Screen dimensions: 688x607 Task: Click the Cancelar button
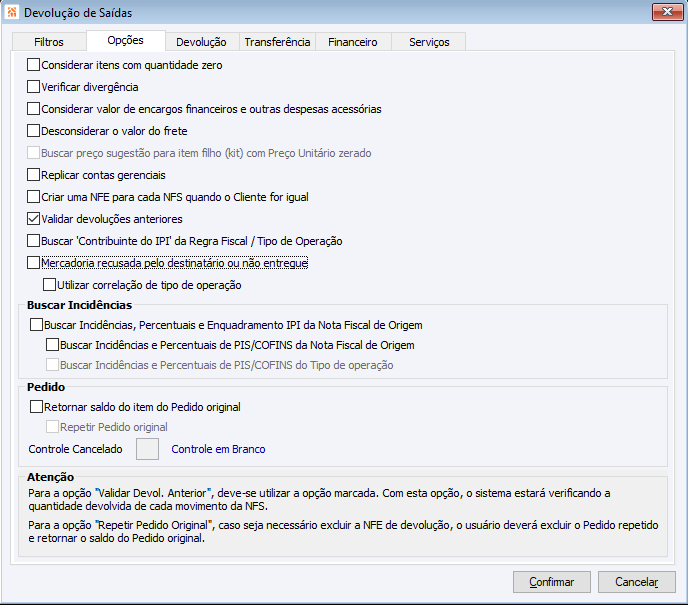(x=637, y=582)
